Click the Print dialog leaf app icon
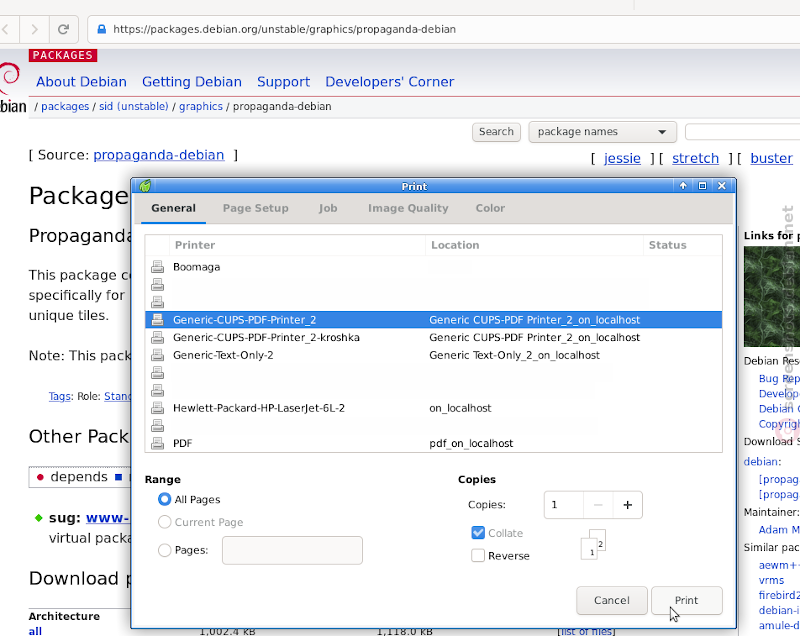The width and height of the screenshot is (800, 636). pyautogui.click(x=145, y=186)
